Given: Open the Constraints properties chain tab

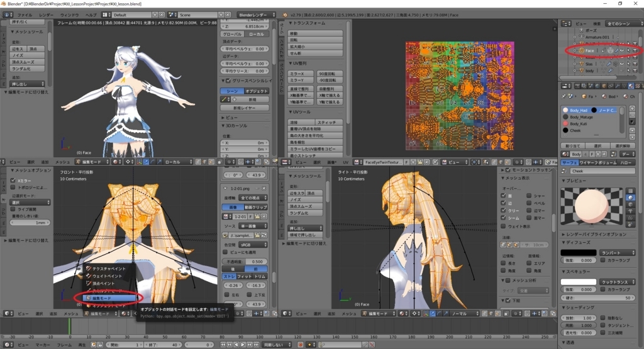Looking at the screenshot, I should (611, 86).
